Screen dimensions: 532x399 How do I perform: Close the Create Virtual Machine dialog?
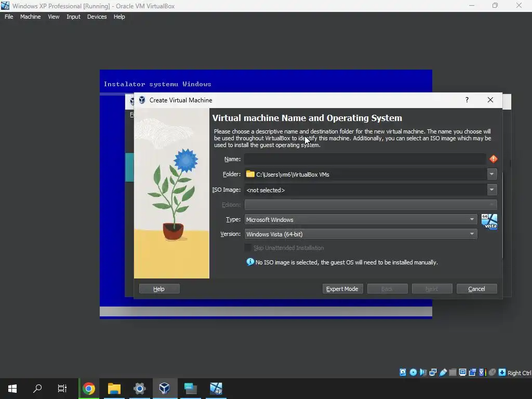pyautogui.click(x=490, y=100)
